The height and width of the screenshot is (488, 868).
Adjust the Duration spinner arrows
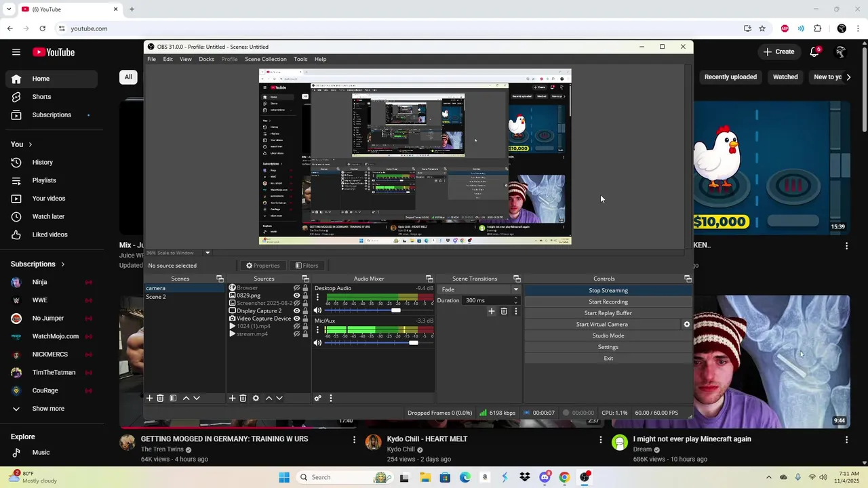(515, 300)
